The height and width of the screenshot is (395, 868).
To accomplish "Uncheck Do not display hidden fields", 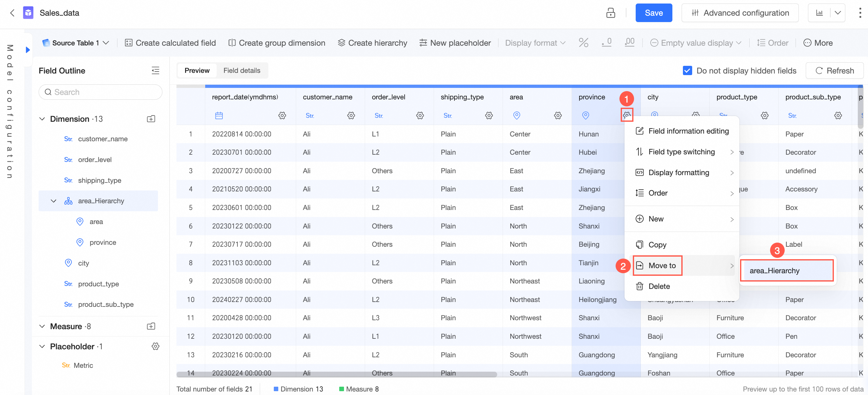I will pos(687,71).
